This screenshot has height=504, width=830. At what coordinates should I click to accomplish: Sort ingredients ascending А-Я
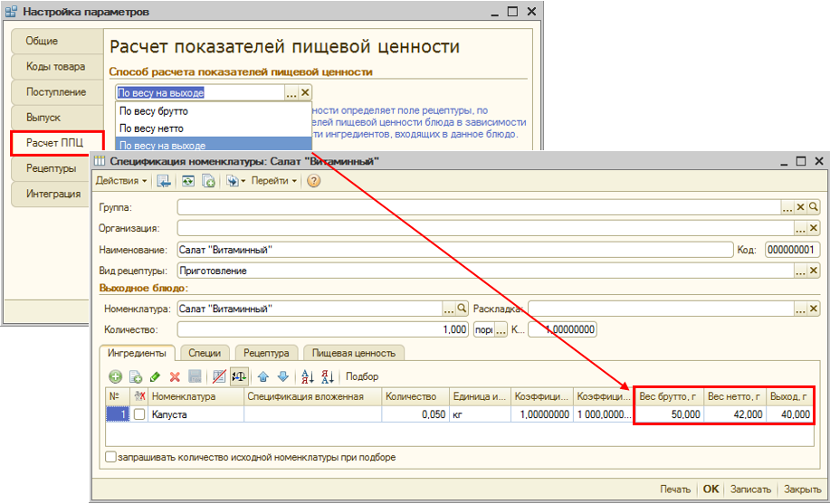tap(307, 376)
